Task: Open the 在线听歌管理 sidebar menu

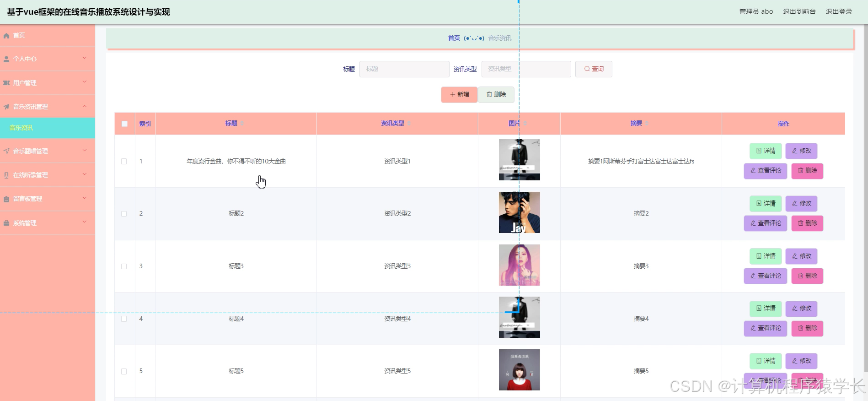Action: tap(48, 175)
